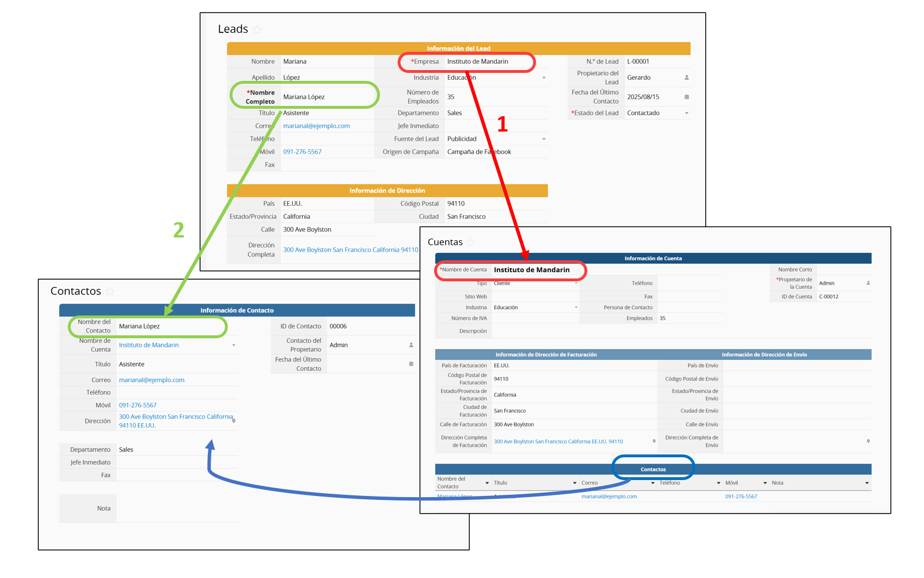Open the Fuente del Lead dropdown arrow
Screen dimensions: 924x578
[543, 139]
